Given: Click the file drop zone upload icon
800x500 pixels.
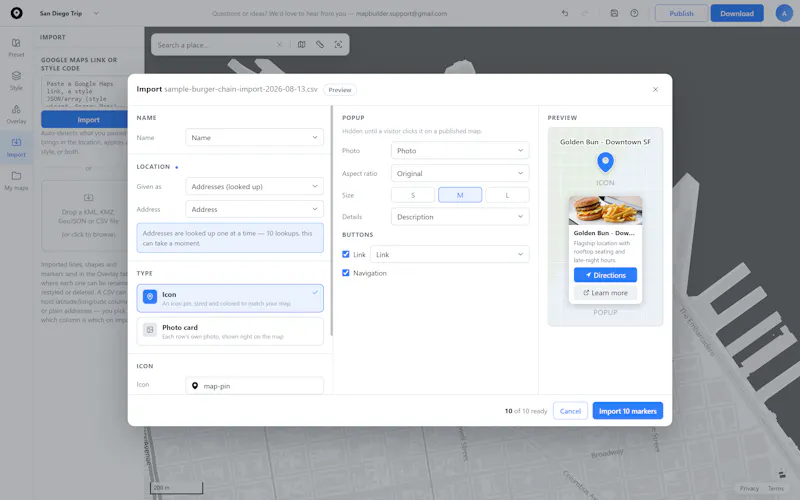Looking at the screenshot, I should click(x=88, y=197).
